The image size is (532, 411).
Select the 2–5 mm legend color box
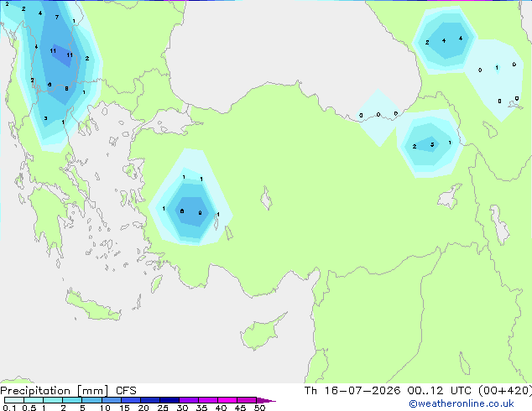(x=72, y=400)
